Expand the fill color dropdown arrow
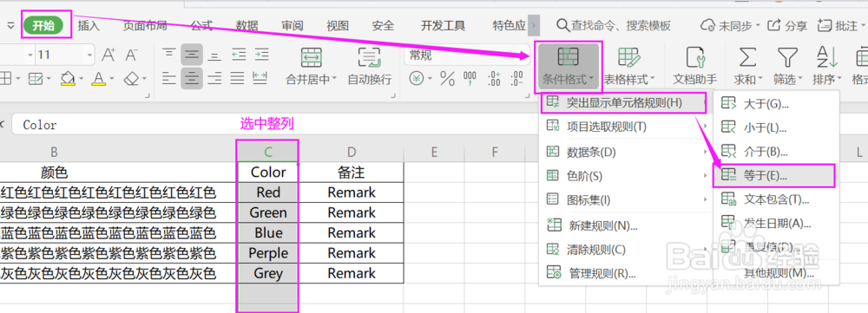 tap(81, 79)
